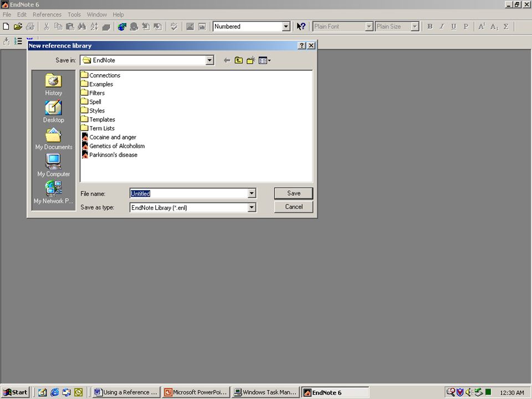The image size is (532, 399).
Task: Open the References menu
Action: click(x=47, y=14)
